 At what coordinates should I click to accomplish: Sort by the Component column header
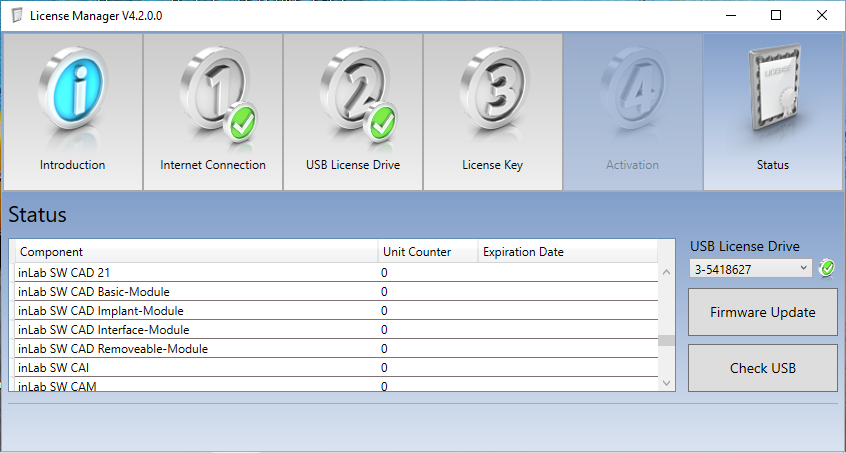pos(196,252)
